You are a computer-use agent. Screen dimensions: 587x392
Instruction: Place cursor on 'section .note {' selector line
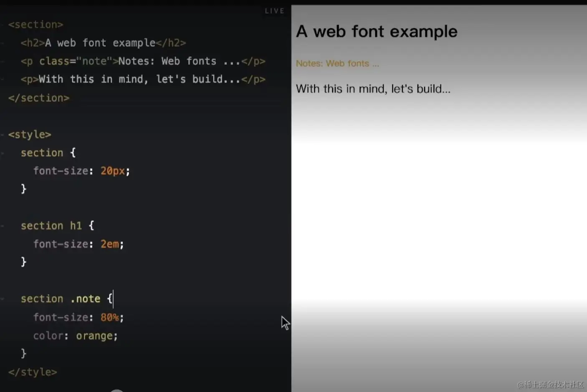67,299
